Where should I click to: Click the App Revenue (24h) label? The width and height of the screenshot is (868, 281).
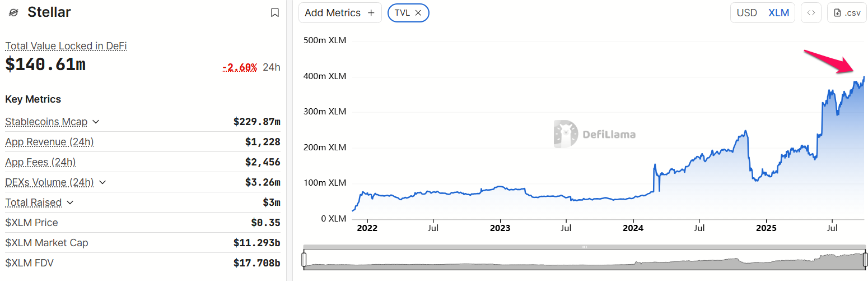pos(49,142)
